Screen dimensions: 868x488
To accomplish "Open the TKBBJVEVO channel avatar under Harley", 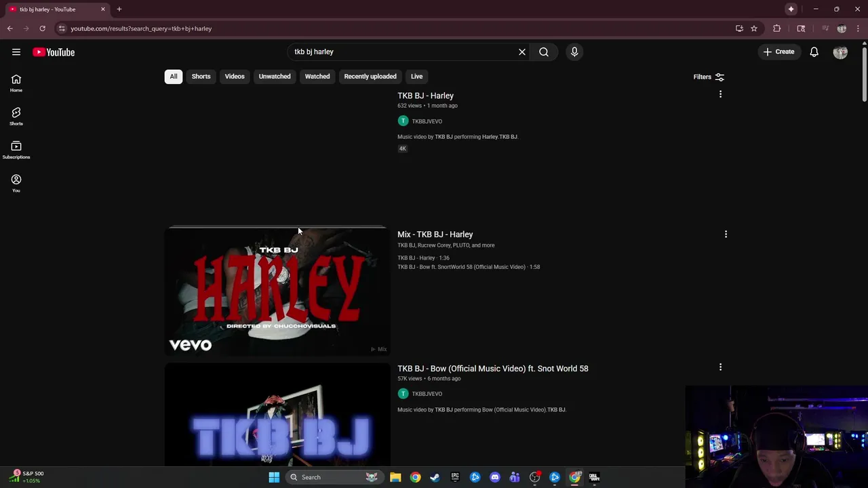I will tap(403, 121).
